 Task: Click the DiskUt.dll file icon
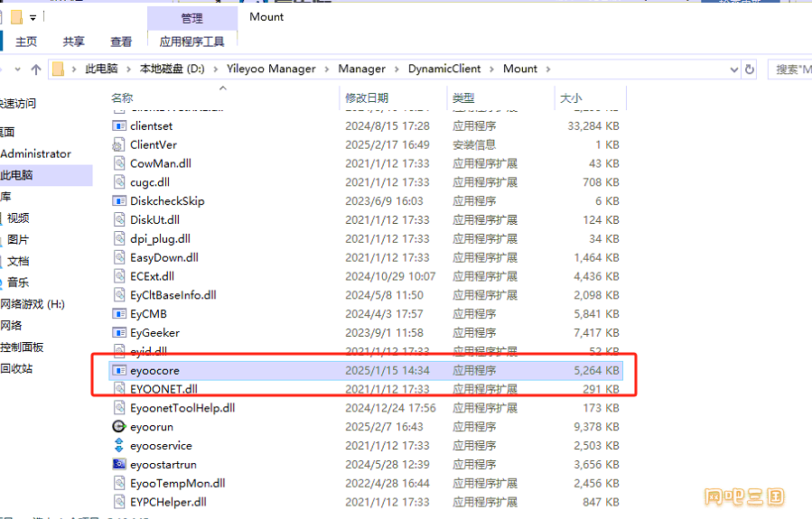click(x=119, y=220)
